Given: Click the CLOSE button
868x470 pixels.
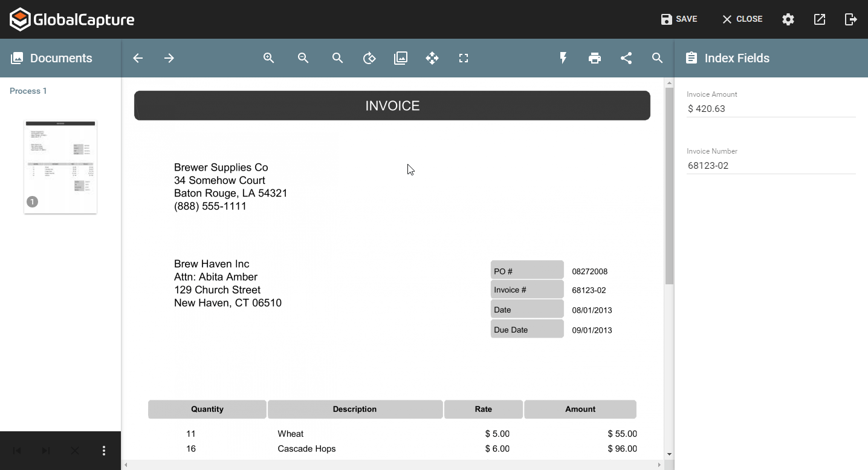Looking at the screenshot, I should click(x=742, y=19).
